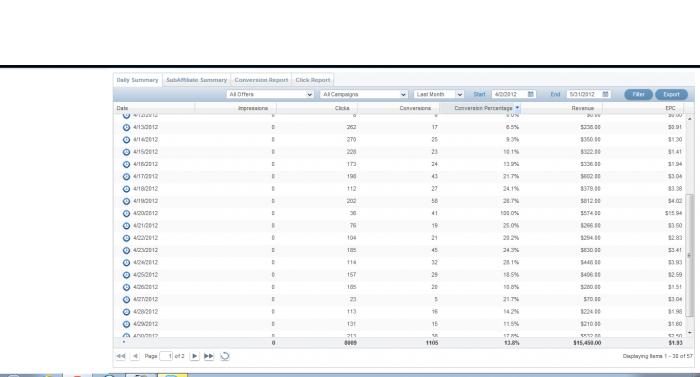The image size is (700, 377).
Task: Click the round icon beside 4/23/2012
Action: pyautogui.click(x=126, y=250)
